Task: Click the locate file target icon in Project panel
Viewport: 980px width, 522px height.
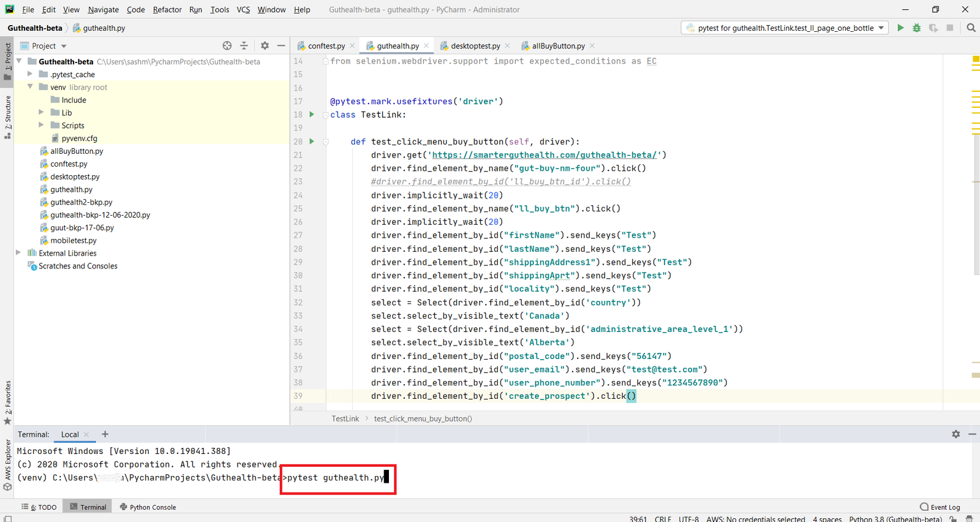Action: tap(227, 46)
